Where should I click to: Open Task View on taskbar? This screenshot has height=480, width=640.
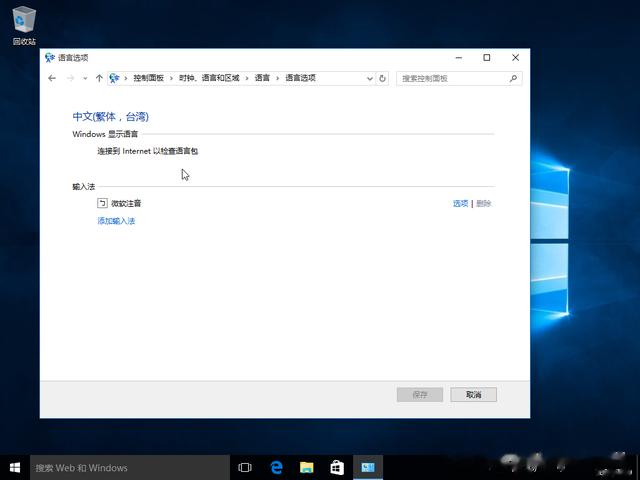pyautogui.click(x=245, y=467)
